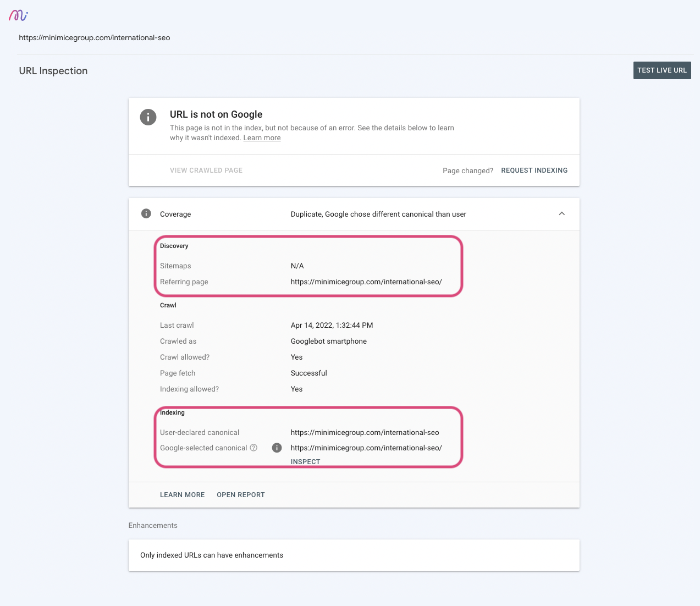Click the URL Inspection heading
The width and height of the screenshot is (700, 606).
53,71
